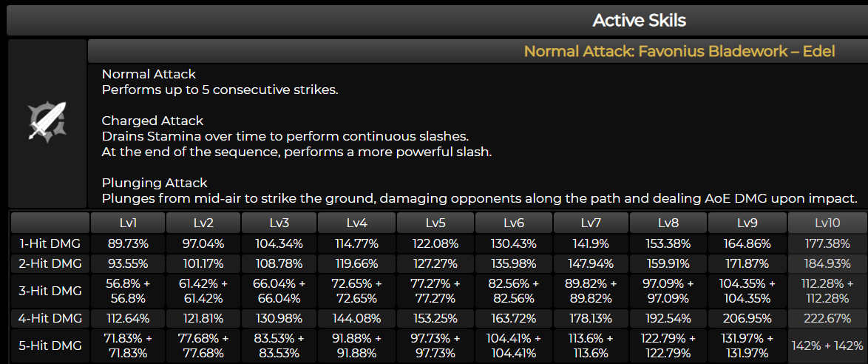This screenshot has width=868, height=364.
Task: Select the 1-Hit DMG row label
Action: (x=50, y=243)
